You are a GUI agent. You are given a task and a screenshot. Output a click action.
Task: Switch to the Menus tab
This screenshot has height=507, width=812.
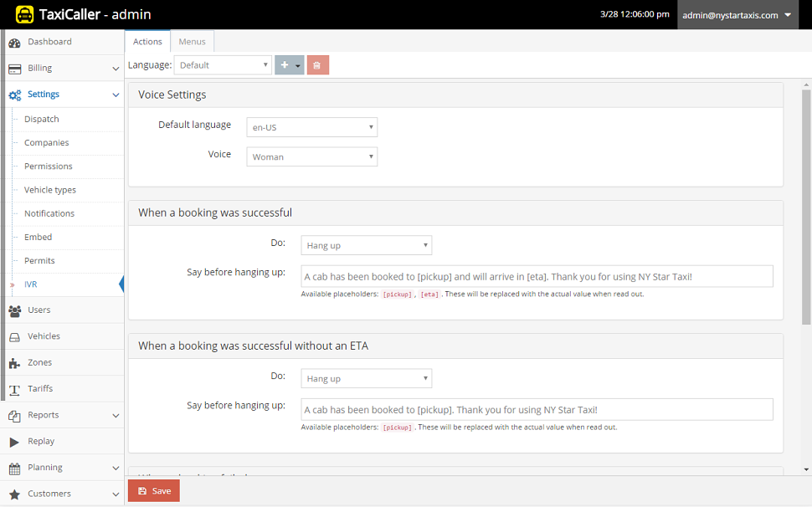pyautogui.click(x=192, y=40)
